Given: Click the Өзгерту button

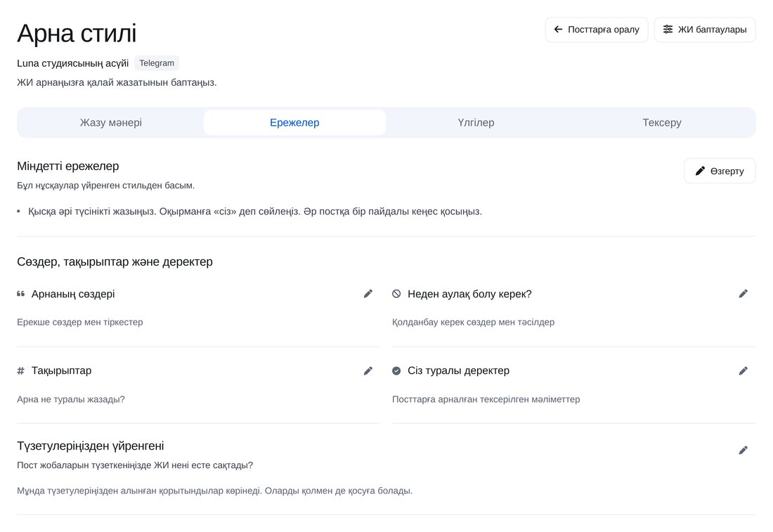Looking at the screenshot, I should tap(720, 171).
